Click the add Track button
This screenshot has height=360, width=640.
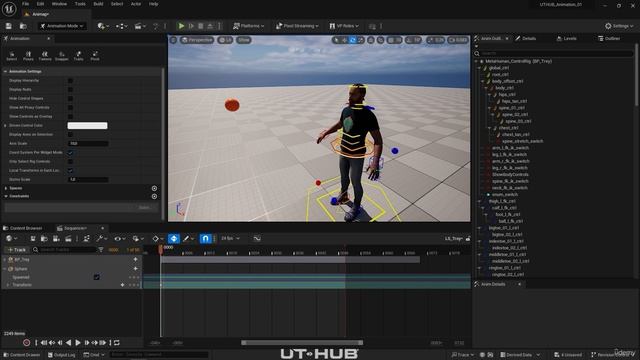pos(17,249)
